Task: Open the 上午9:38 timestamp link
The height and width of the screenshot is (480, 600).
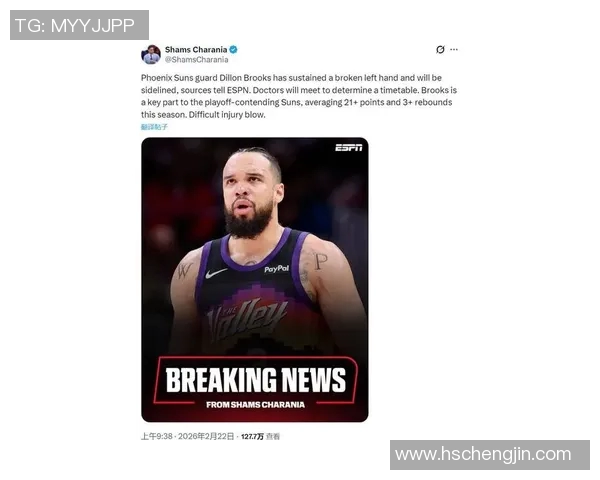Action: (x=157, y=436)
